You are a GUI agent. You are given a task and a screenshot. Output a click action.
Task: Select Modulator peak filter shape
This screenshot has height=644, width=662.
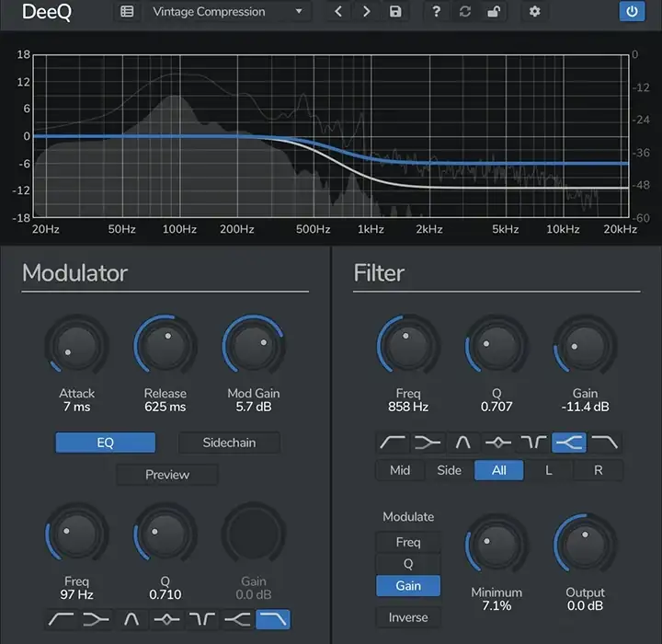tap(131, 619)
